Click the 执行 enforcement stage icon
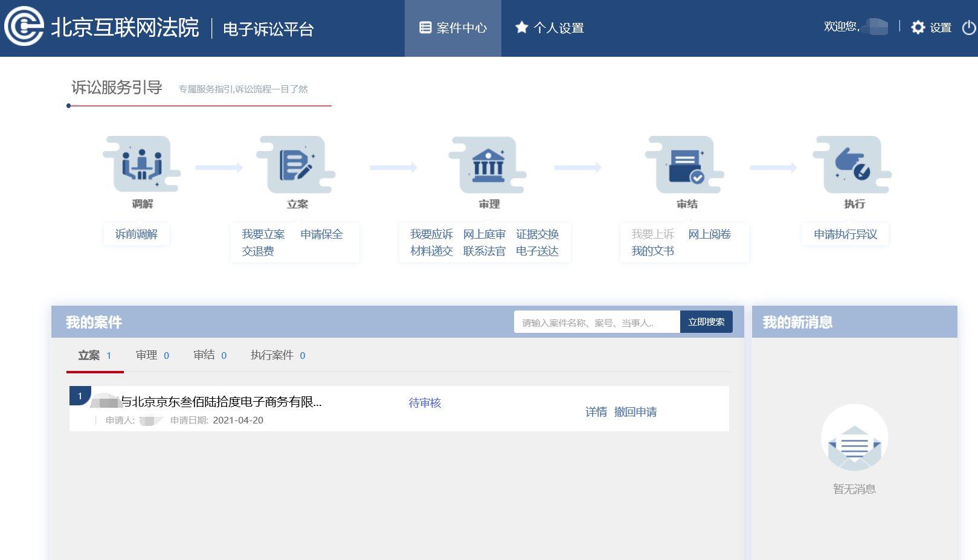Viewport: 978px width, 560px height. click(853, 164)
